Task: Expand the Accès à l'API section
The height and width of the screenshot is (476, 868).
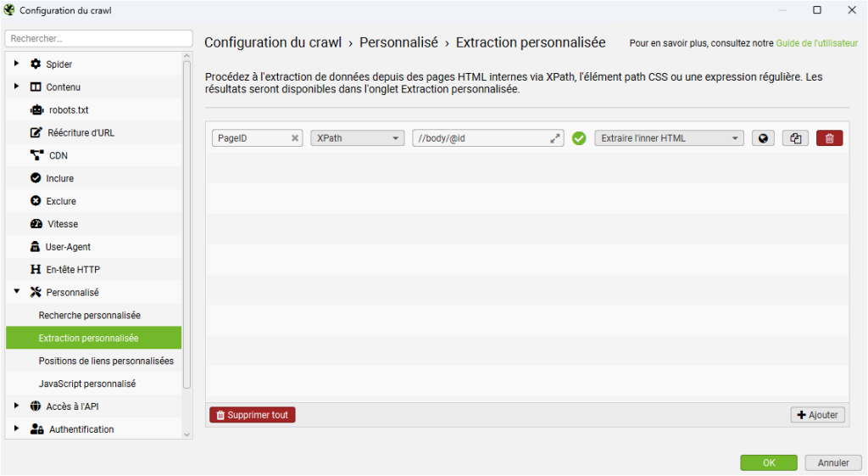Action: coord(16,406)
